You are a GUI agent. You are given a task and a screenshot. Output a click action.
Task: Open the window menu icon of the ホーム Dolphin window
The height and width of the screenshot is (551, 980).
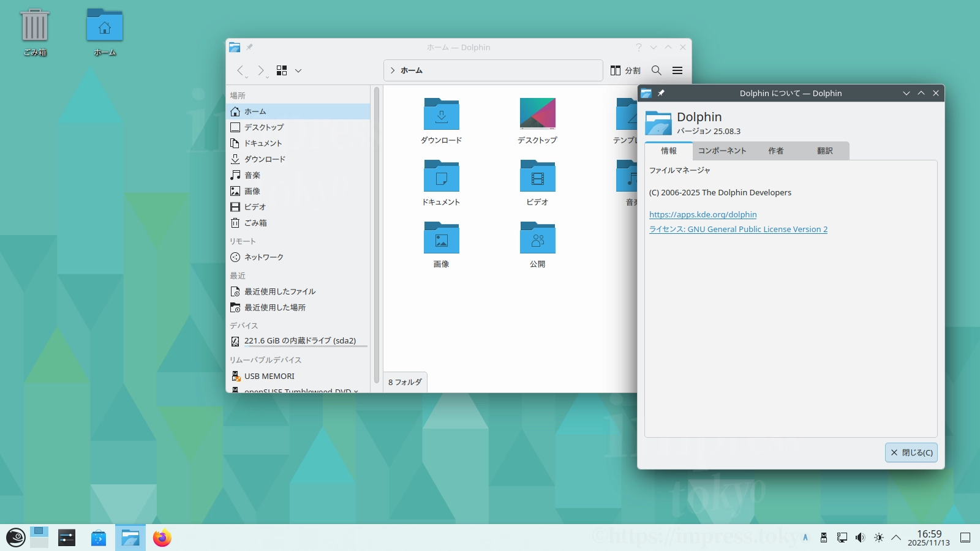pyautogui.click(x=235, y=47)
